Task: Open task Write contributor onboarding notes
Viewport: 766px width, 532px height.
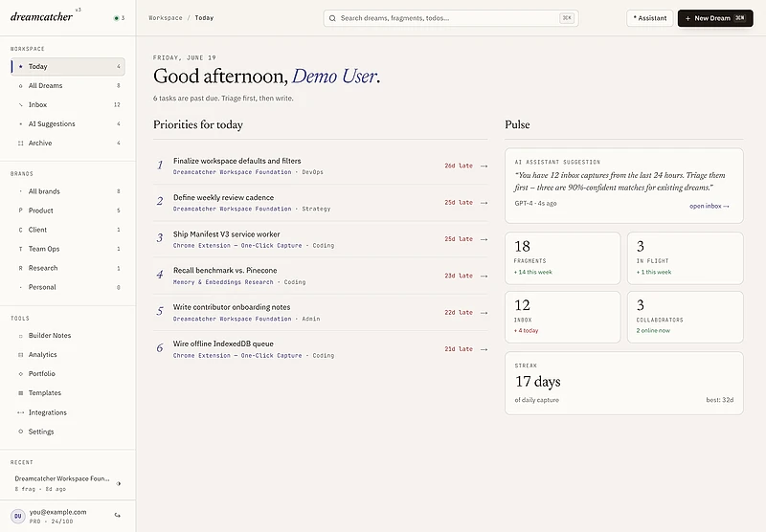Action: click(321, 312)
